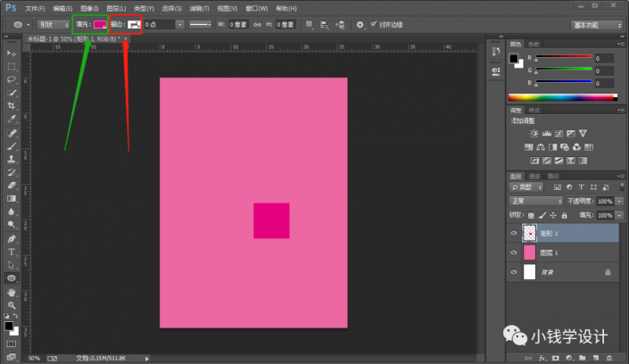Select the Ellipse shape tool
This screenshot has width=629, height=364.
click(12, 278)
